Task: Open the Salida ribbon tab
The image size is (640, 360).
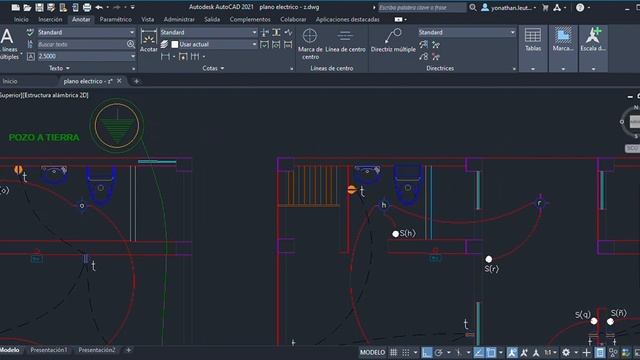Action: coord(212,19)
